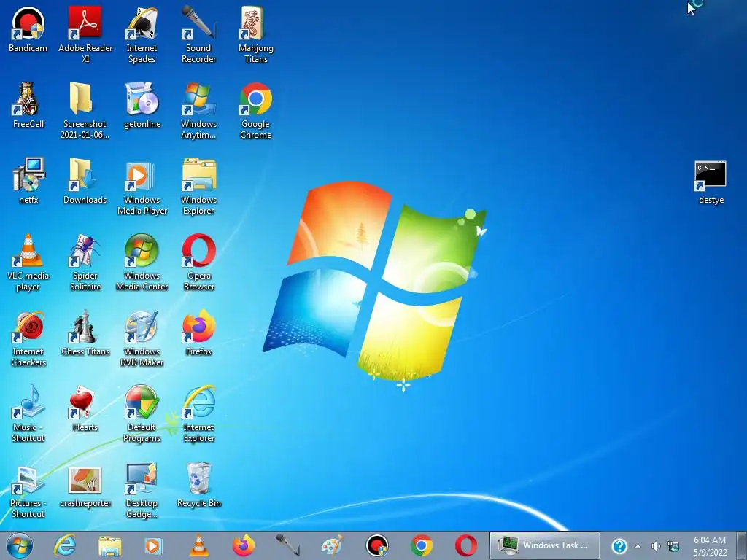Select the FreeCell desktop icon

(28, 106)
